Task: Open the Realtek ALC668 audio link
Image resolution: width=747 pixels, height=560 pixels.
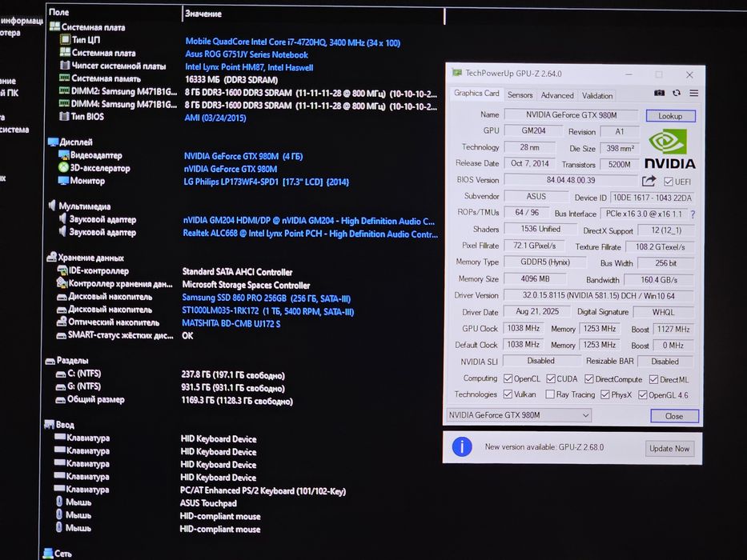Action: point(309,234)
